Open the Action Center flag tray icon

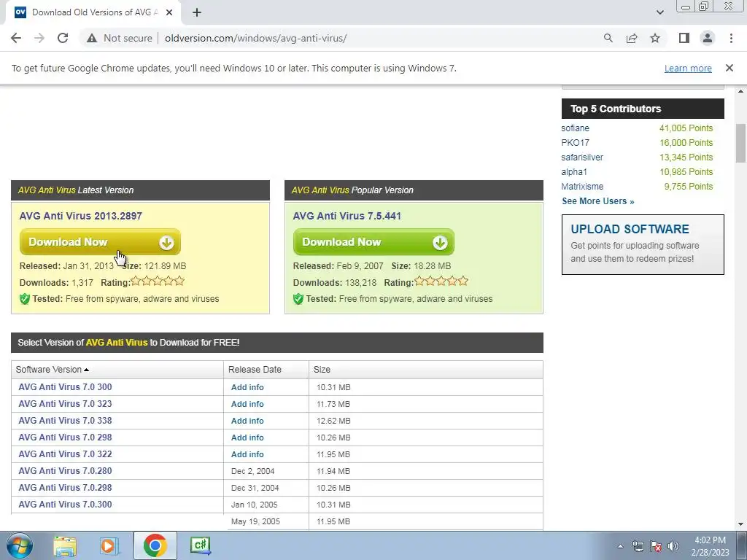pos(656,546)
